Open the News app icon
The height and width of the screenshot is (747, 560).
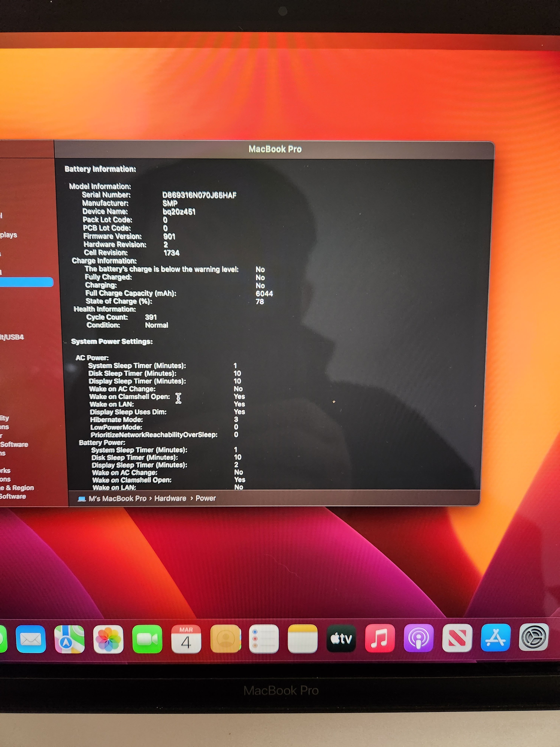click(457, 638)
